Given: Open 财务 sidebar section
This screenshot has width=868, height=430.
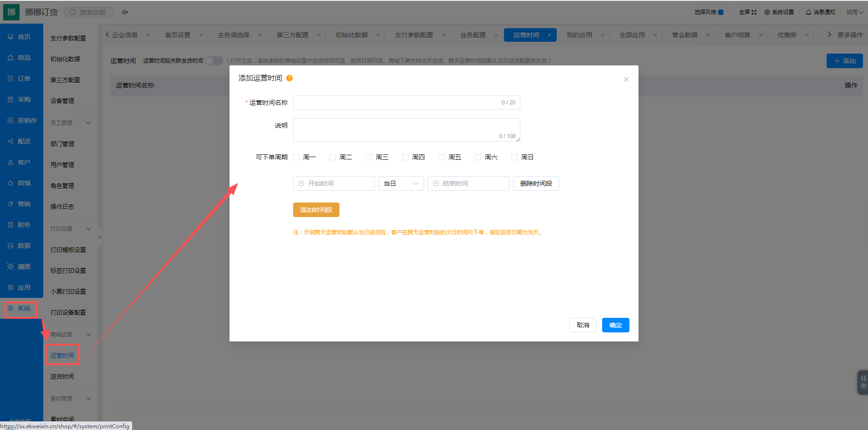Looking at the screenshot, I should click(x=19, y=225).
